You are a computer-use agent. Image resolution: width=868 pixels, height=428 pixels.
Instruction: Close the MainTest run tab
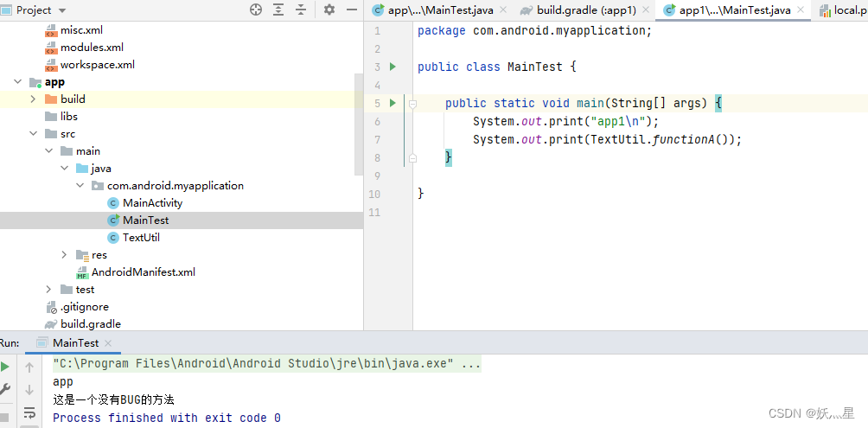108,343
